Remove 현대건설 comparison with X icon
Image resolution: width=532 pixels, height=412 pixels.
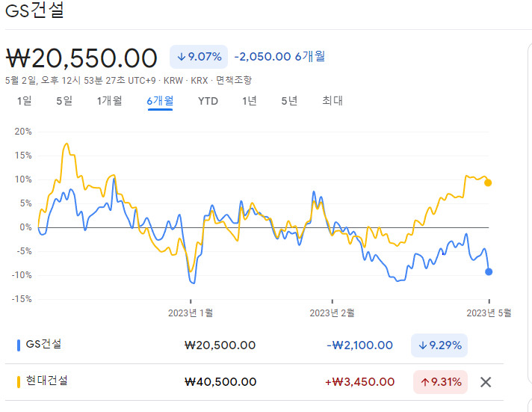tap(486, 382)
